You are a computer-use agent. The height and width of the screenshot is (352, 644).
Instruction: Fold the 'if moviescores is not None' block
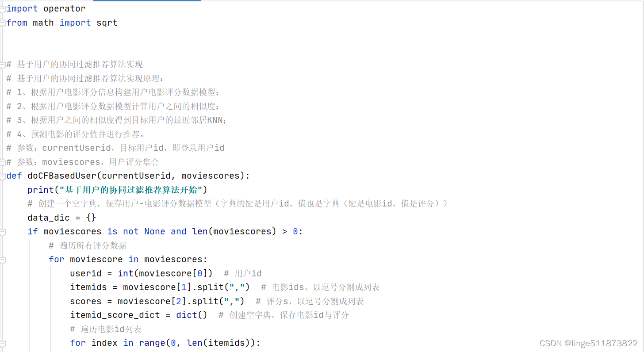pos(3,232)
